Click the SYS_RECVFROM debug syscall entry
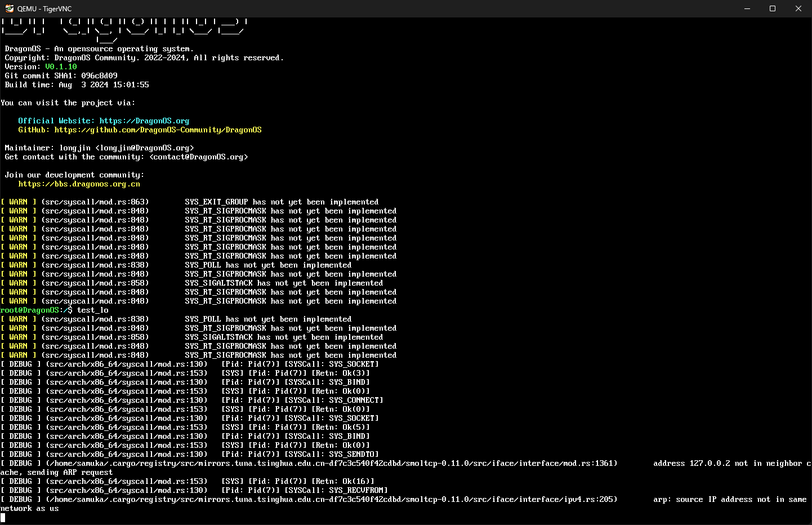The height and width of the screenshot is (525, 812). tap(358, 491)
